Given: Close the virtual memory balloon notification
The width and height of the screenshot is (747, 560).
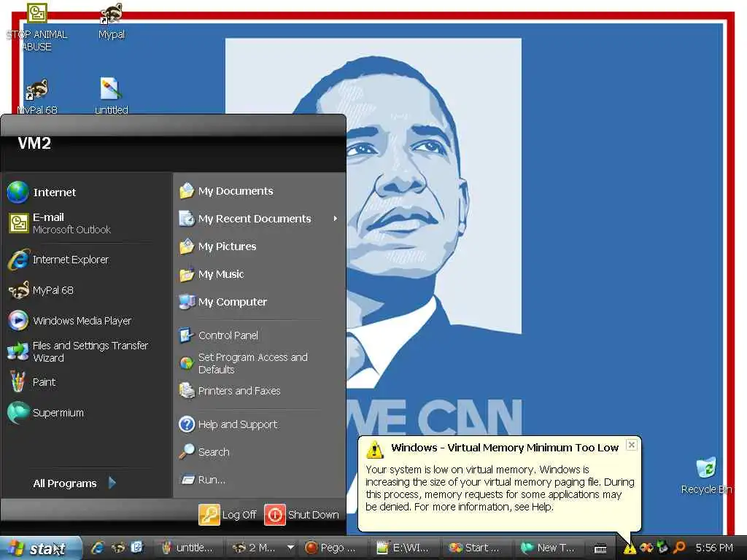Looking at the screenshot, I should click(x=631, y=445).
